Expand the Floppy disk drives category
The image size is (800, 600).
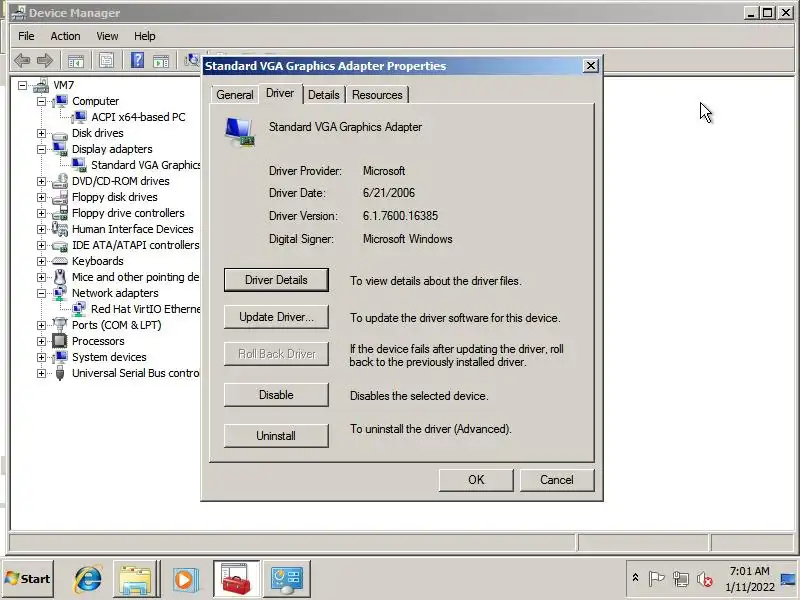click(x=41, y=197)
